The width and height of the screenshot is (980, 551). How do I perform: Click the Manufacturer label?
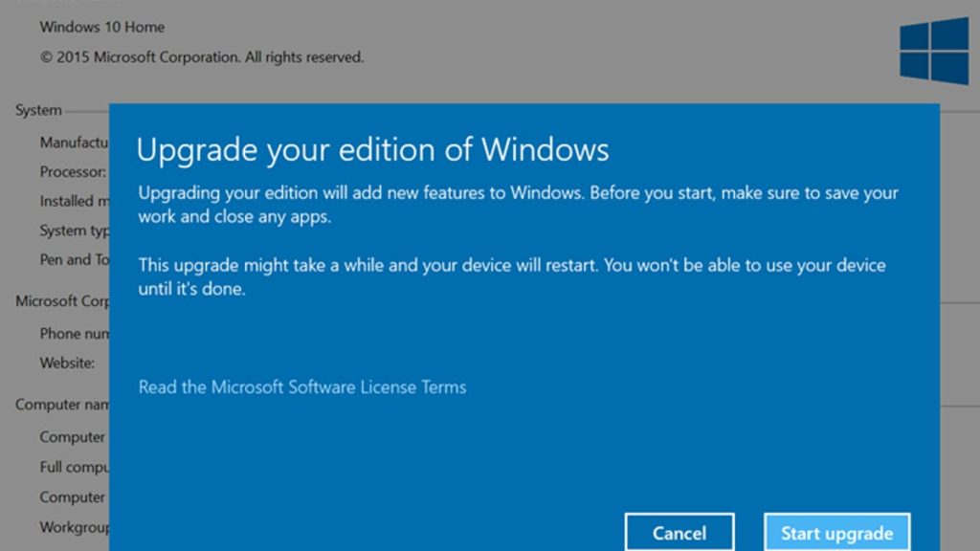click(74, 143)
